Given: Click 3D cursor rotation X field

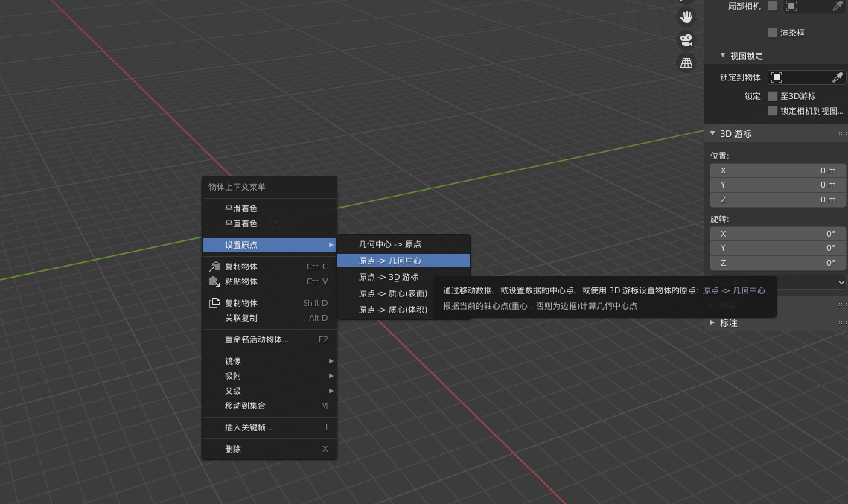Looking at the screenshot, I should (778, 234).
